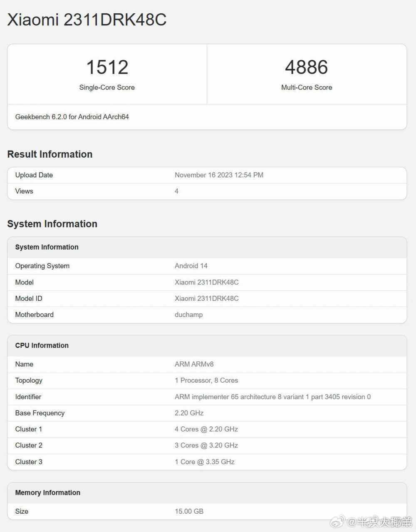
Task: Click the Cluster 2 row label
Action: [29, 445]
